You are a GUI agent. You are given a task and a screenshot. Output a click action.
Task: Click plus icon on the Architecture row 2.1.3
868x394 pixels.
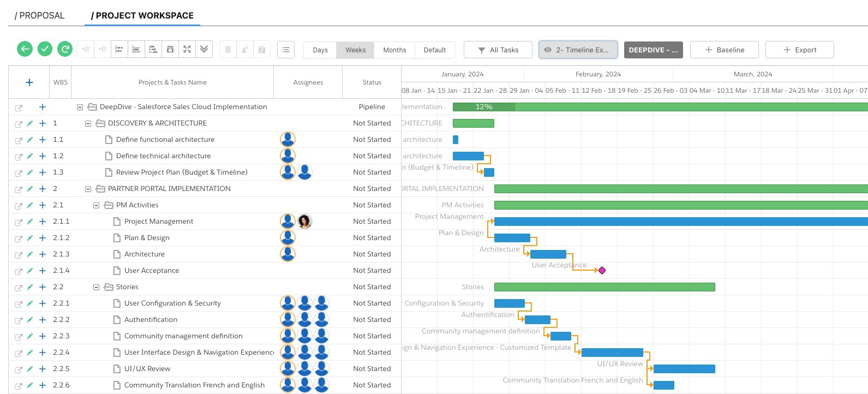43,254
